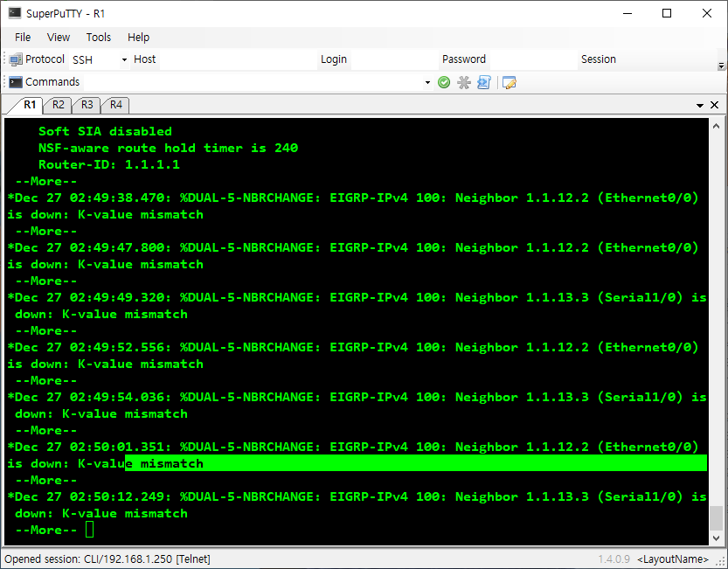Click terminal scrollbar up arrow

716,126
